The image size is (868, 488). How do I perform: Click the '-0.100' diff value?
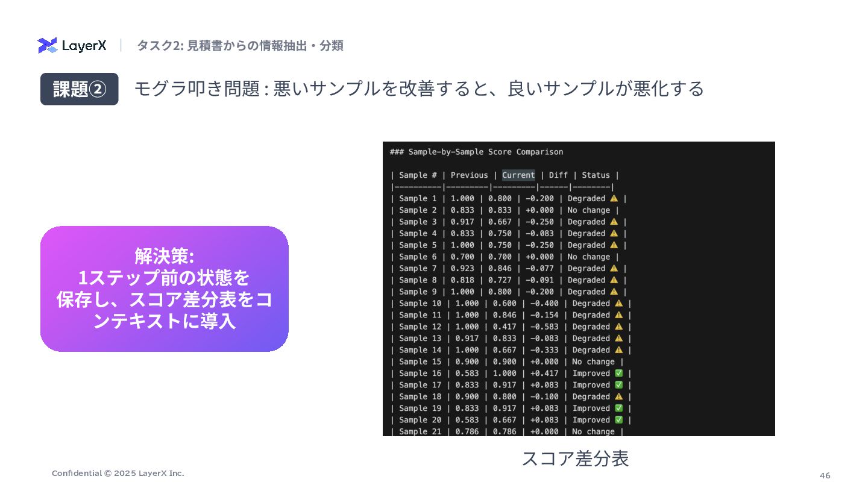pos(544,396)
